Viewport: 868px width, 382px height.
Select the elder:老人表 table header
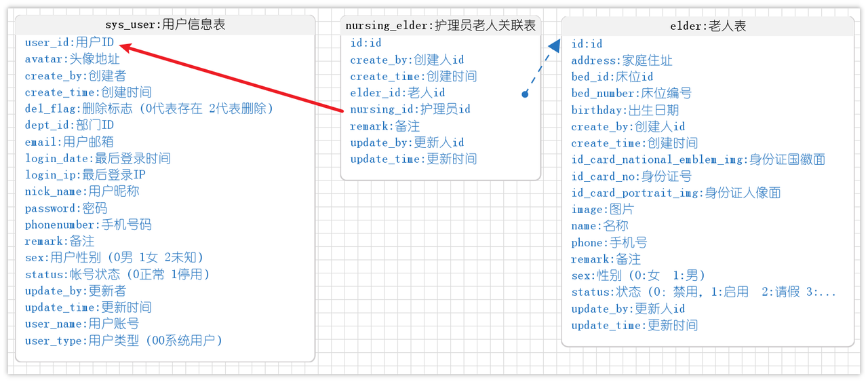tap(708, 26)
